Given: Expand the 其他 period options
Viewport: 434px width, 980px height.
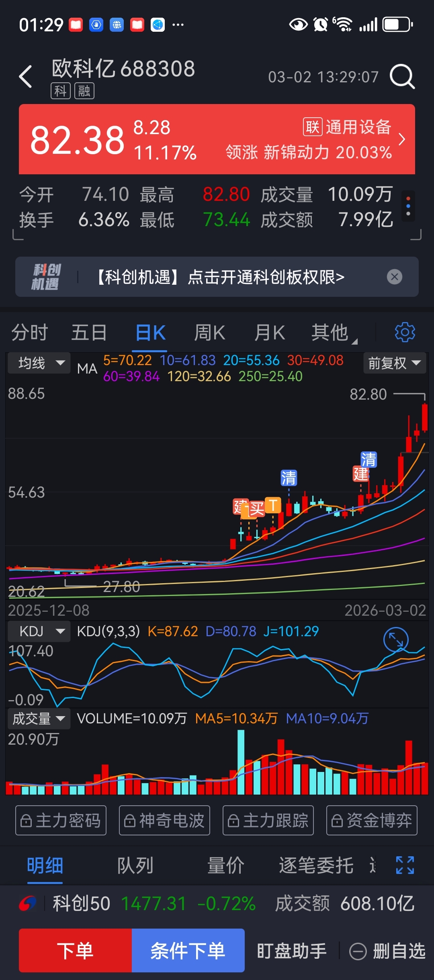Looking at the screenshot, I should [334, 333].
